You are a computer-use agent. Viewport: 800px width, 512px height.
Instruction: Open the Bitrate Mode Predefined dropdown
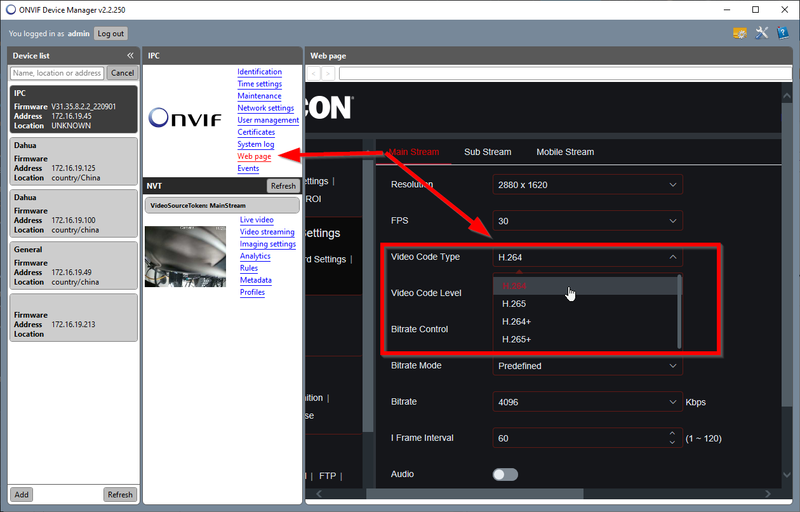click(587, 366)
